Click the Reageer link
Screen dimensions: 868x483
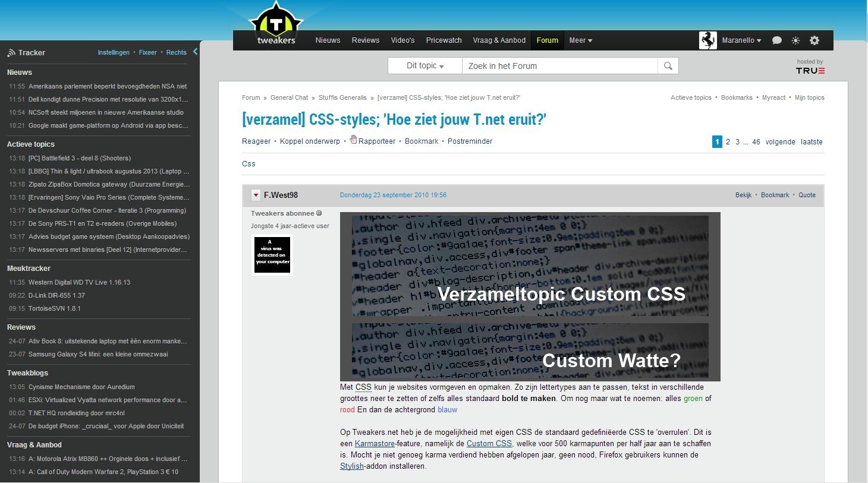256,141
